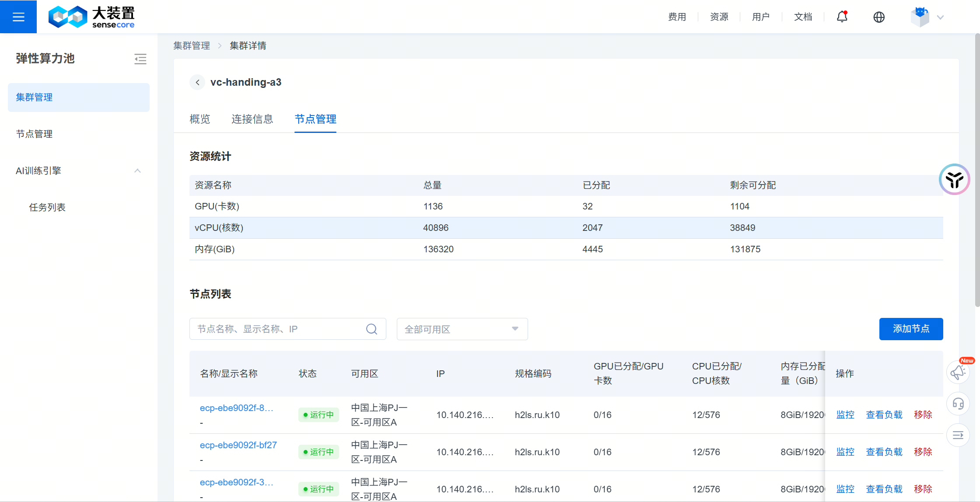Open the hamburger main menu
Screen dimensions: 980x502
pyautogui.click(x=18, y=17)
